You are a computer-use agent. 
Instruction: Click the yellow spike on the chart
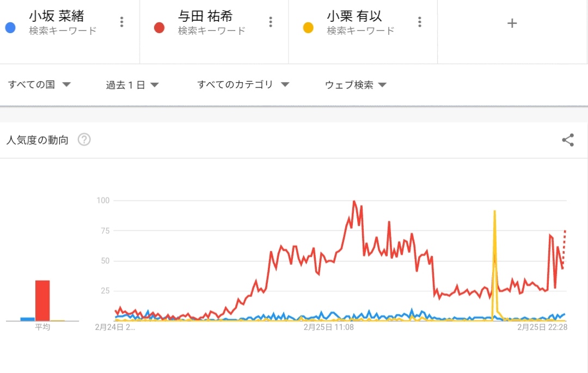click(x=494, y=211)
